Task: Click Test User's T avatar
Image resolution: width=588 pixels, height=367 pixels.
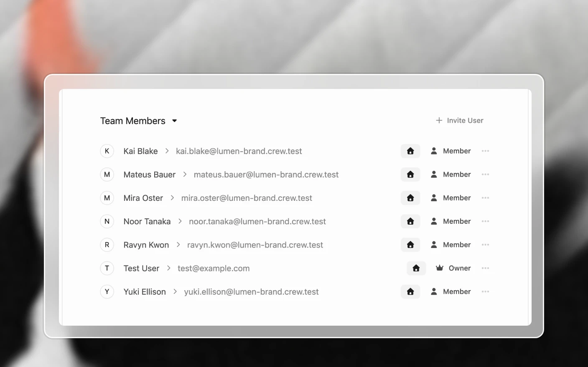Action: (x=107, y=268)
